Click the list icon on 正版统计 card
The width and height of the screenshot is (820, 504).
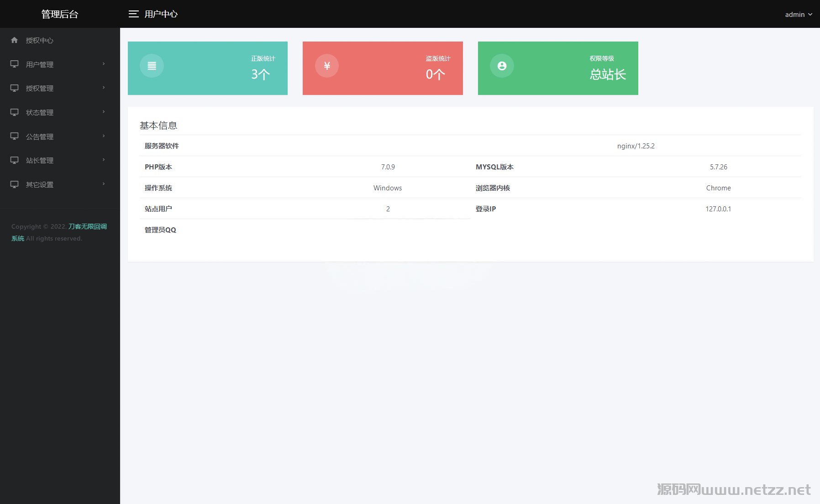click(152, 66)
